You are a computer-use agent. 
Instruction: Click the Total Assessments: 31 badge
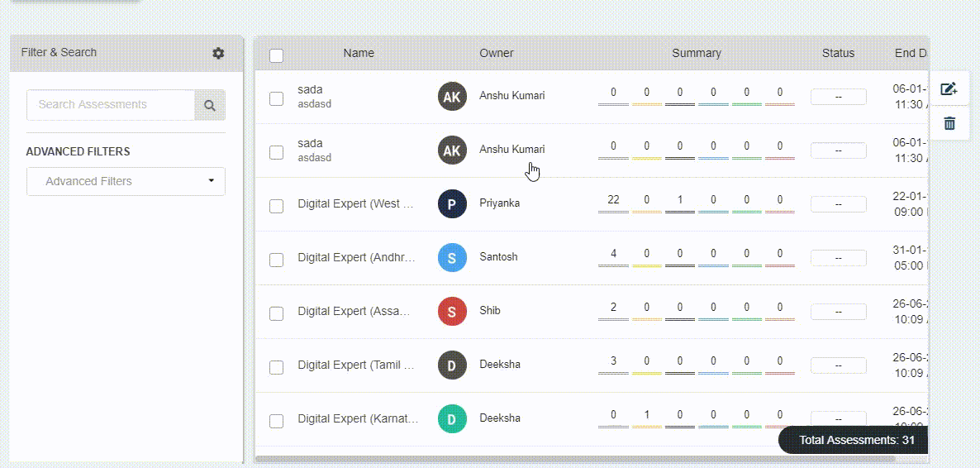(854, 441)
